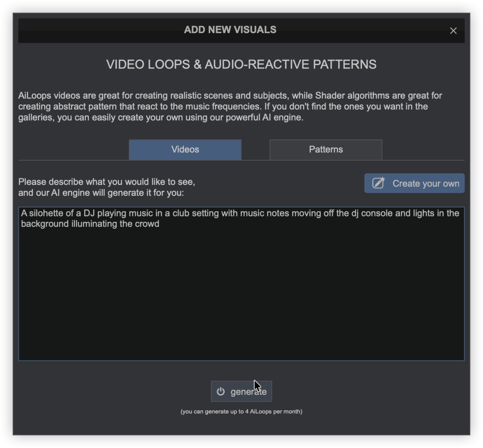Hit the 'generate' text label
483x448 pixels.
[x=248, y=392]
